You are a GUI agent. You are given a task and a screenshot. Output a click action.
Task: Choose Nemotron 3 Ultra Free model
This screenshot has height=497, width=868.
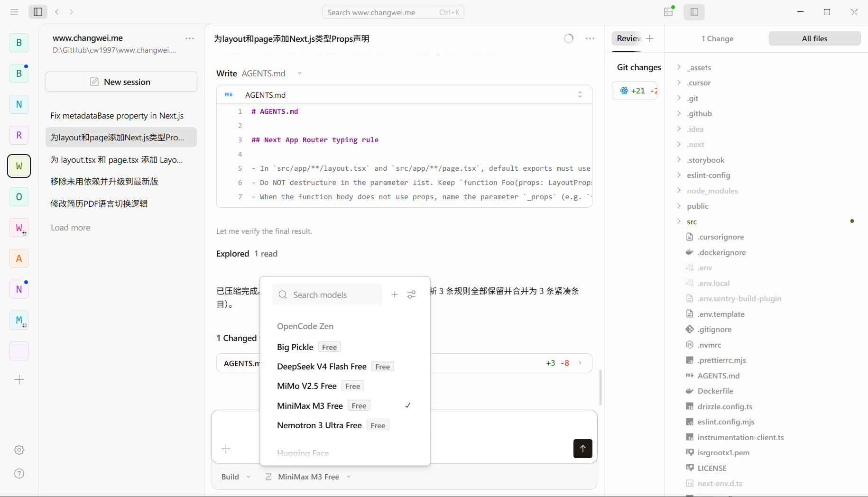[x=345, y=425]
